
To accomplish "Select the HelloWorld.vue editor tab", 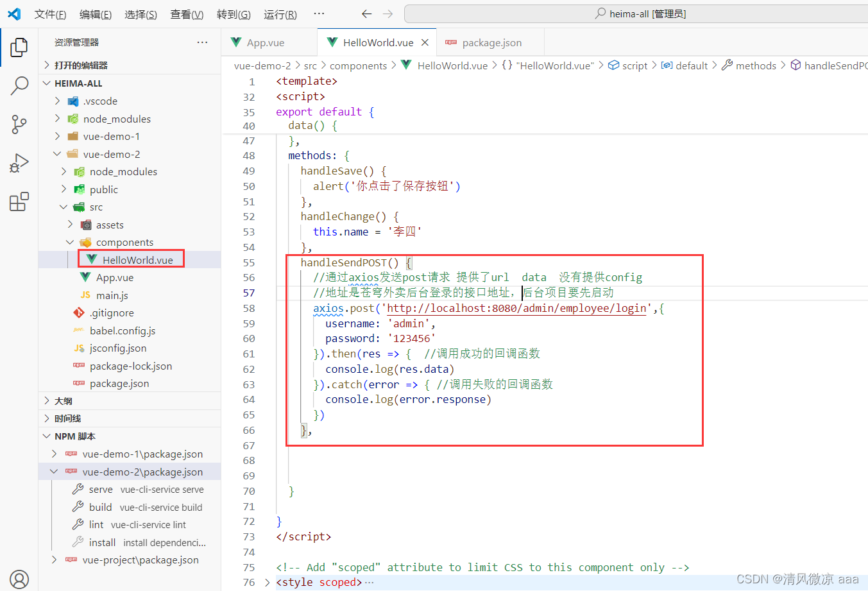I will pos(377,42).
